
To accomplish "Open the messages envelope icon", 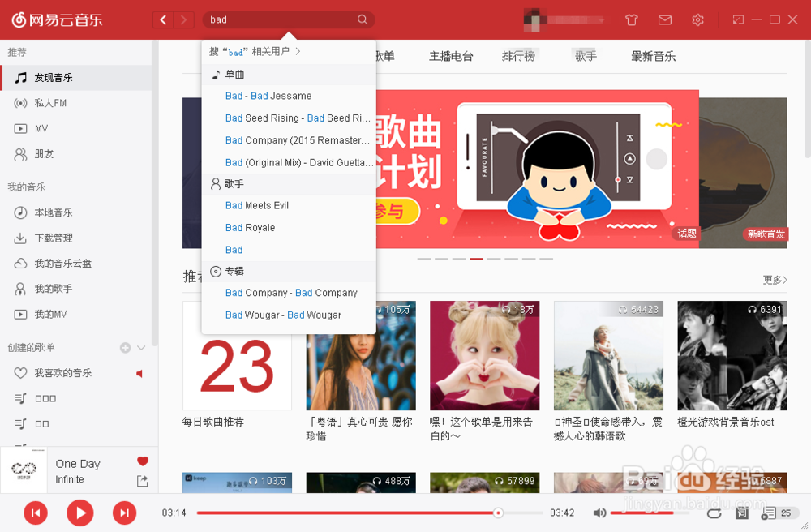I will pyautogui.click(x=665, y=19).
